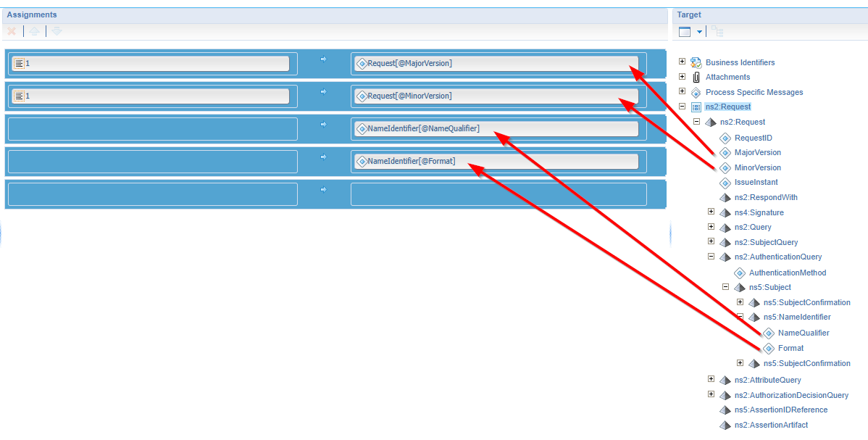Click the text constant icon in first assignment row

point(20,64)
